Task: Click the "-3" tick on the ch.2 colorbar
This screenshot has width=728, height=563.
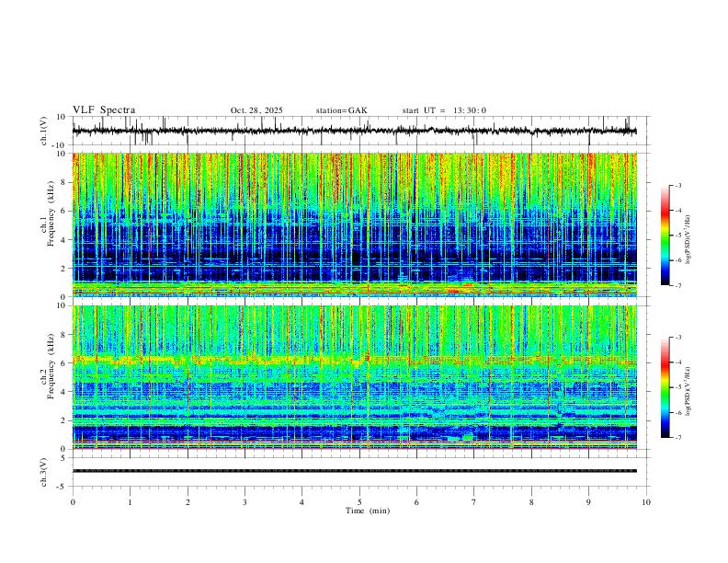Action: coord(677,338)
